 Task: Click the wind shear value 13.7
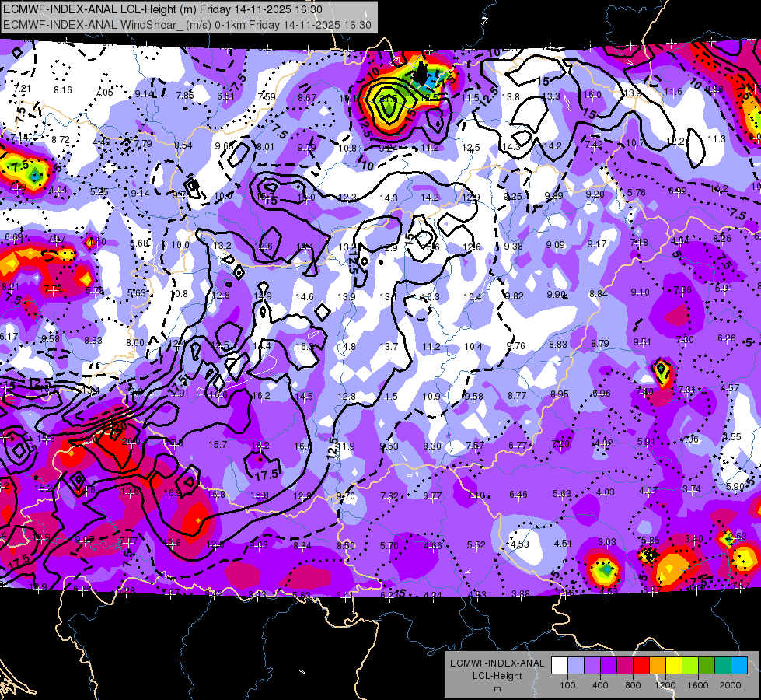click(x=389, y=347)
